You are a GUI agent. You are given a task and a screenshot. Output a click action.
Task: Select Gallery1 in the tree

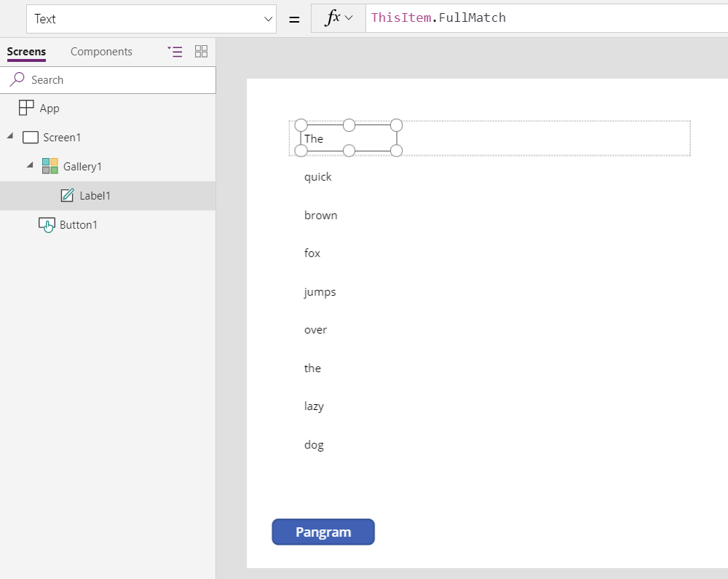tap(108, 166)
